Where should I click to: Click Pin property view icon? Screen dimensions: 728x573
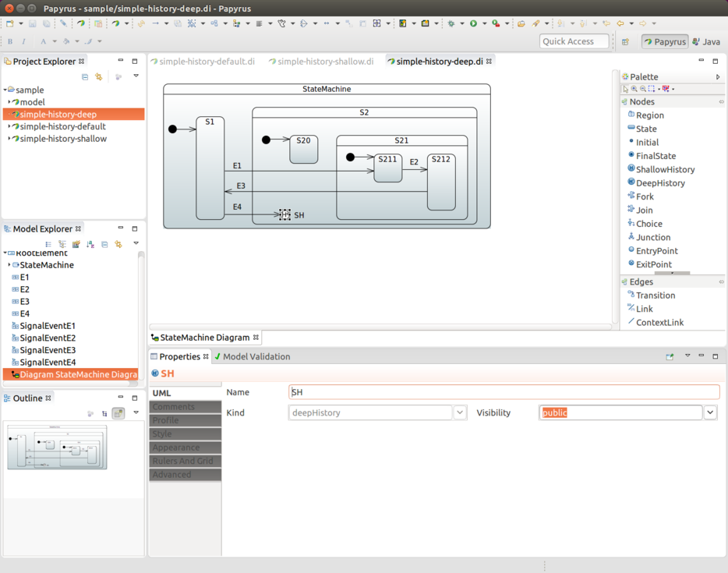(x=670, y=356)
